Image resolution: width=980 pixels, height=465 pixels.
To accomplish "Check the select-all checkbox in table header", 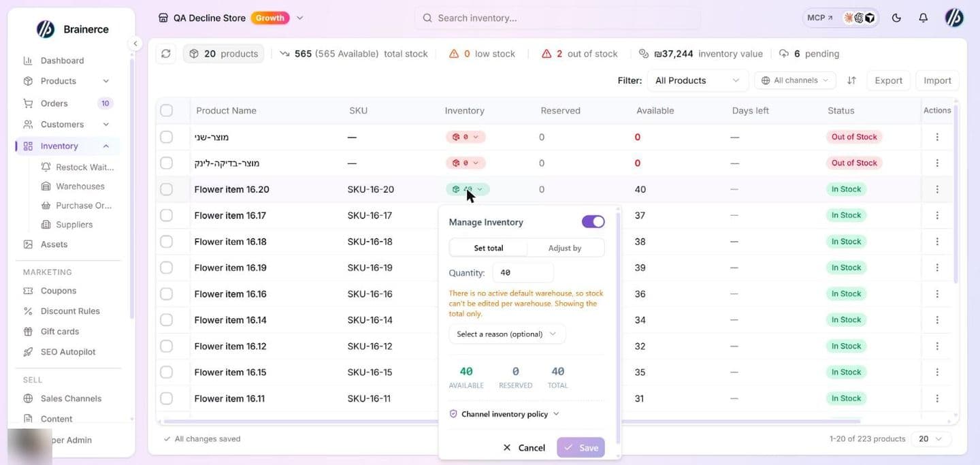I will coord(167,110).
